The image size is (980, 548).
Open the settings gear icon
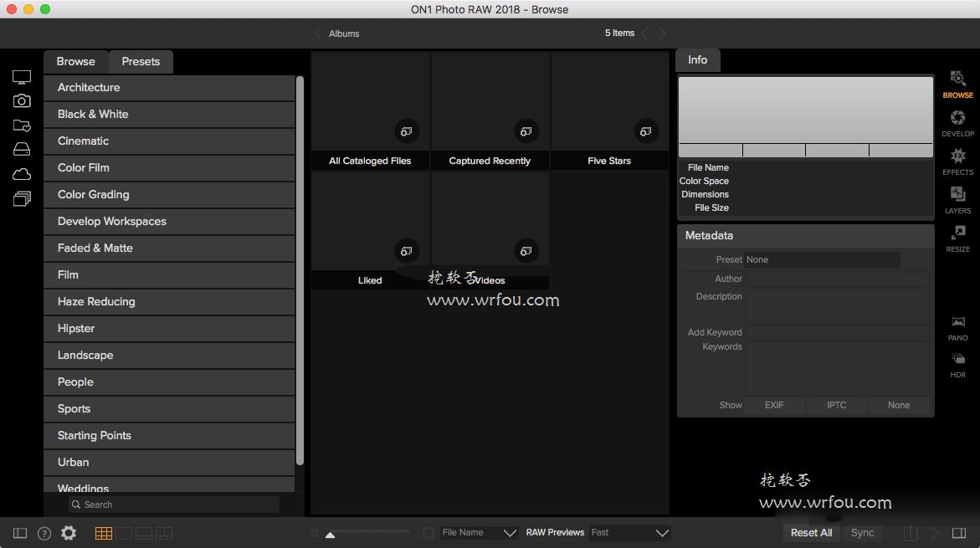69,533
